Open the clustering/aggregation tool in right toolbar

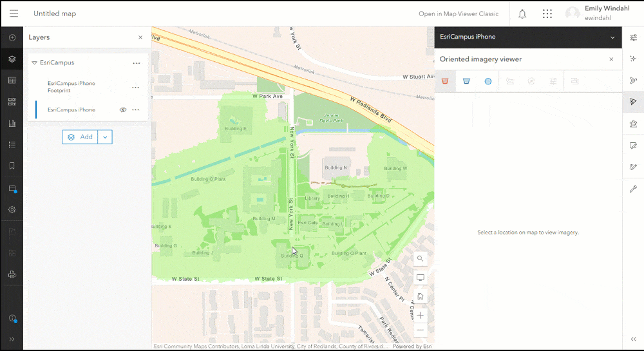(633, 81)
